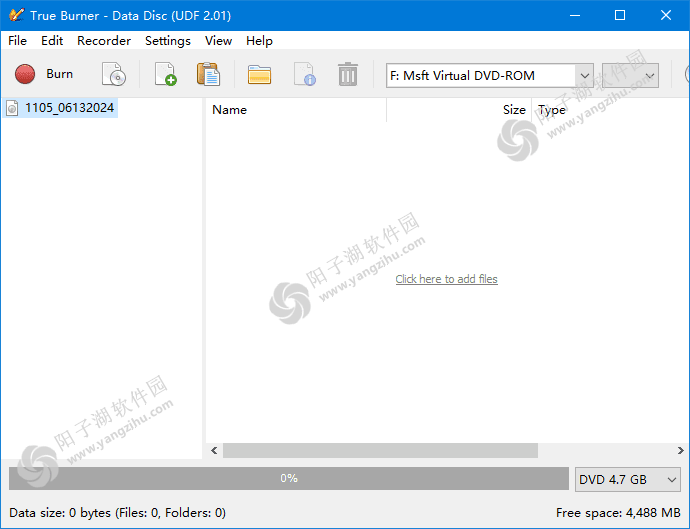
Task: Sort by the Name column header
Action: pos(296,110)
